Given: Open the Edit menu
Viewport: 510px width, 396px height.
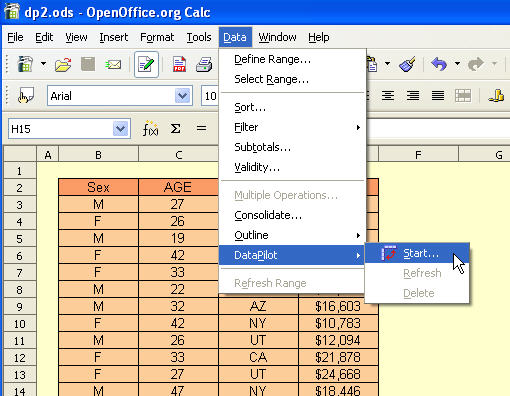Looking at the screenshot, I should pyautogui.click(x=44, y=37).
